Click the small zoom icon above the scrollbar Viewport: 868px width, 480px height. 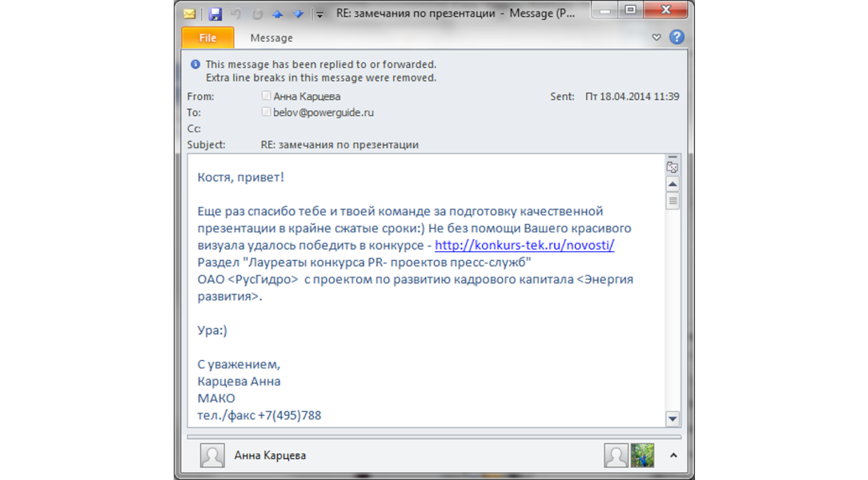pyautogui.click(x=672, y=167)
